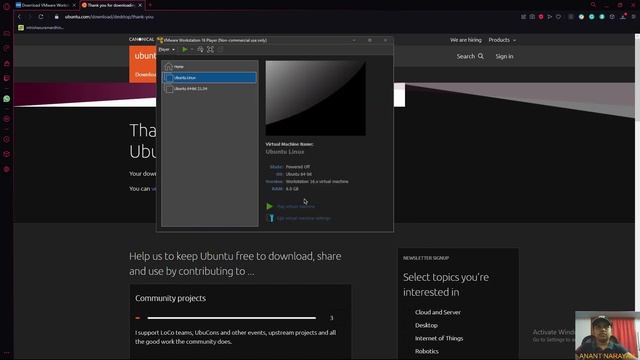The width and height of the screenshot is (640, 360).
Task: Adjust the Community projects contribution slider
Action: pyautogui.click(x=231, y=318)
